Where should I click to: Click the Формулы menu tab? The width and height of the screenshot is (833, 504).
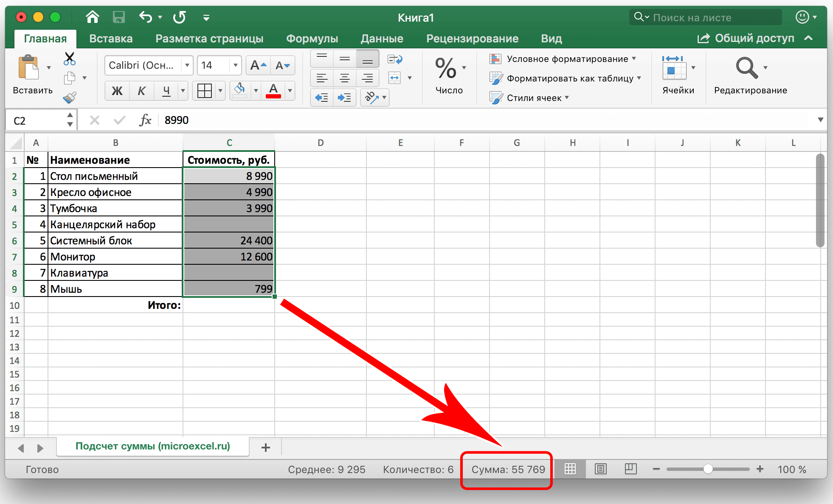tap(311, 37)
